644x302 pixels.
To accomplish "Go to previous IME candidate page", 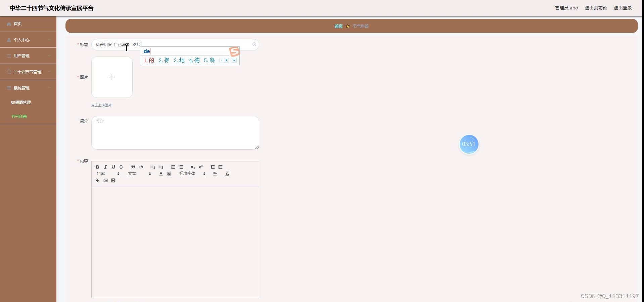I will point(222,61).
